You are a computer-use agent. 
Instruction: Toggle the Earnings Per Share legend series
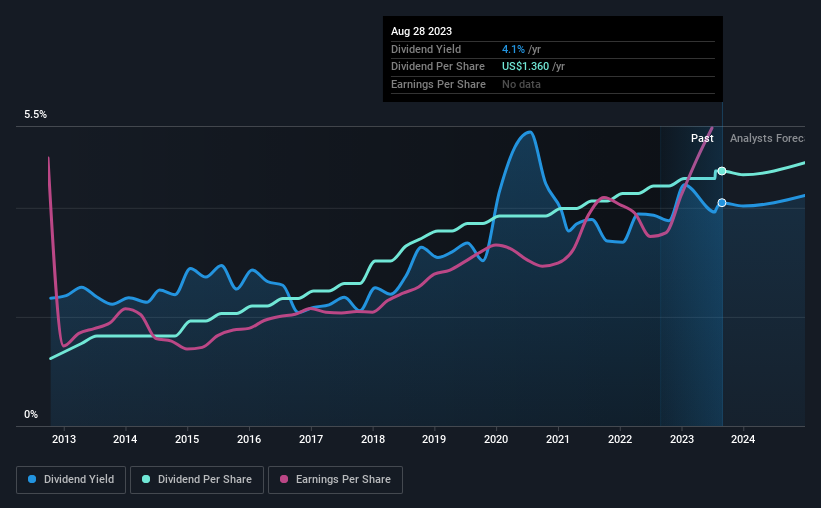335,480
